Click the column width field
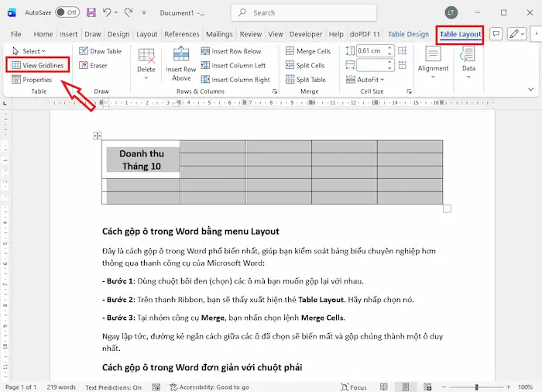Screen dimensions: 542x392 [371, 65]
